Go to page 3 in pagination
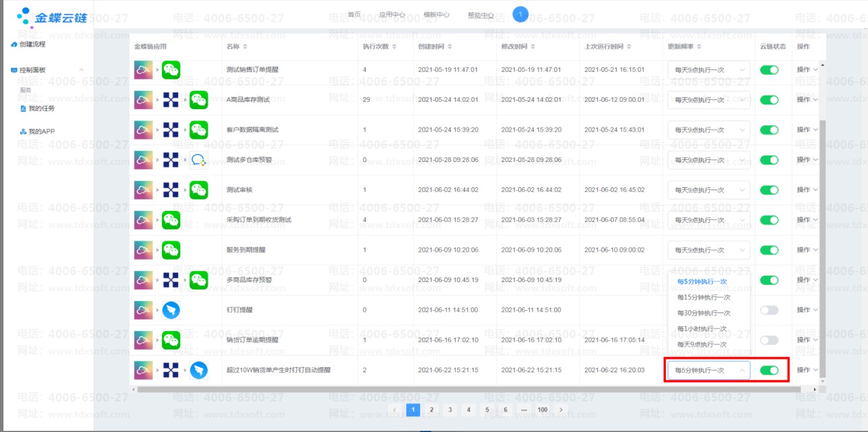868x432 pixels. [450, 410]
